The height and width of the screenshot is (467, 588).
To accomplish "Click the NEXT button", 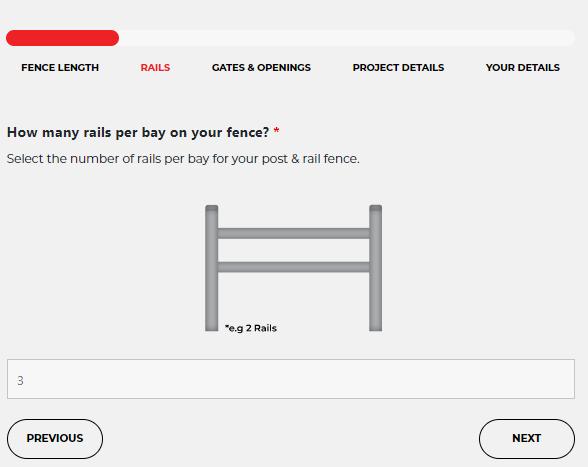I will pos(527,438).
